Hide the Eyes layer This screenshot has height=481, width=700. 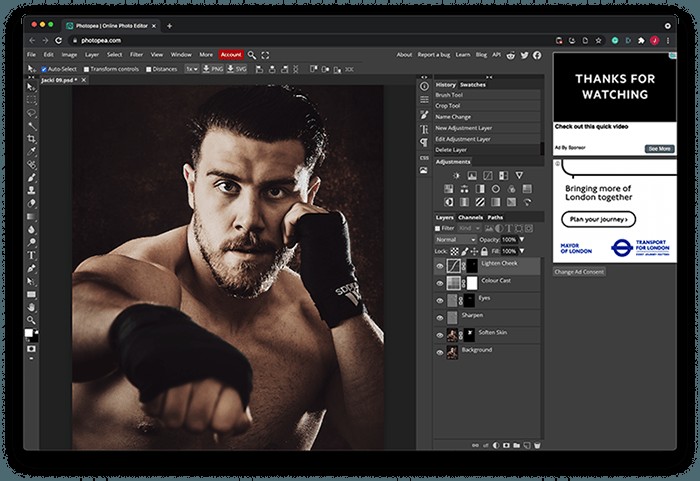pyautogui.click(x=440, y=301)
